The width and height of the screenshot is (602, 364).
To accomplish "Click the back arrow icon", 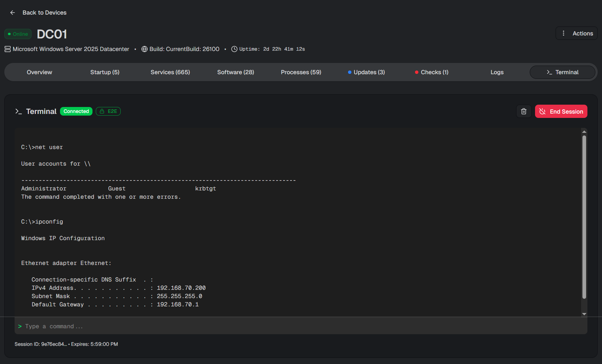I will [x=13, y=13].
